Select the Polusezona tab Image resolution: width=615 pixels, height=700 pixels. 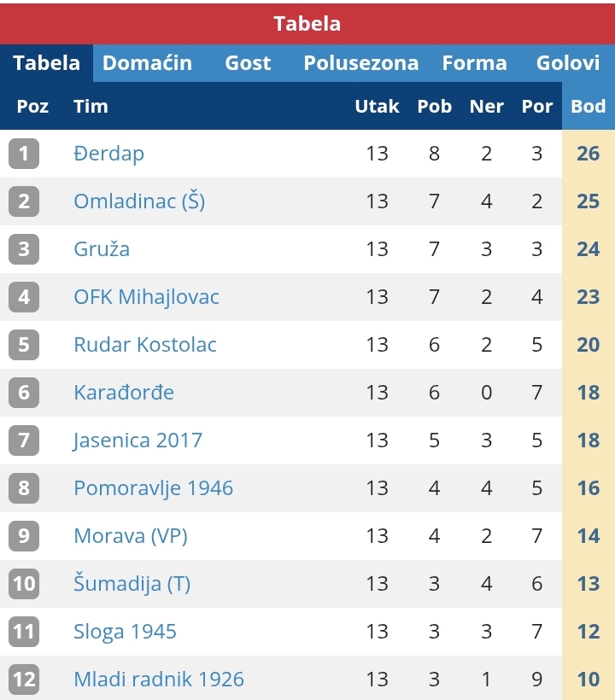361,63
